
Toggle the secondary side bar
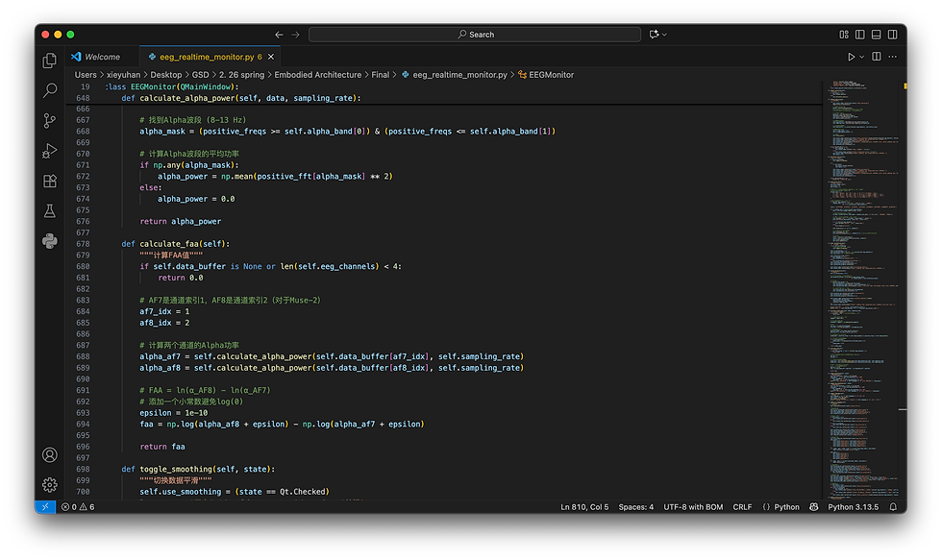(x=893, y=35)
